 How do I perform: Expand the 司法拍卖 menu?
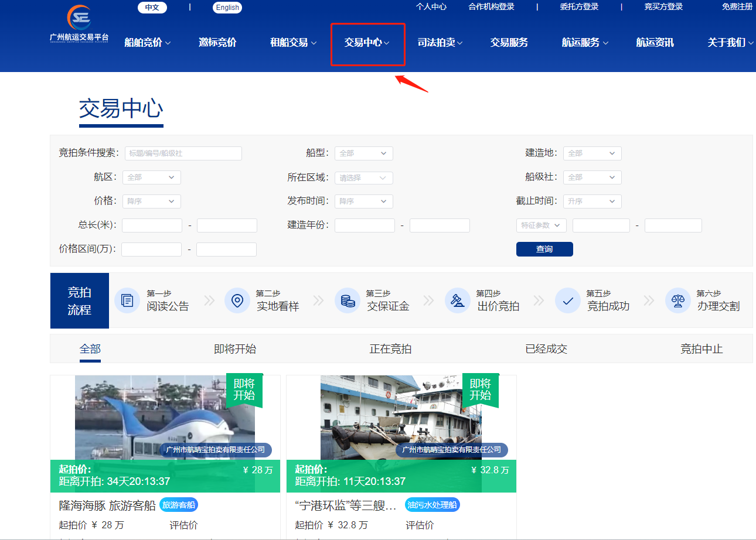click(x=440, y=42)
